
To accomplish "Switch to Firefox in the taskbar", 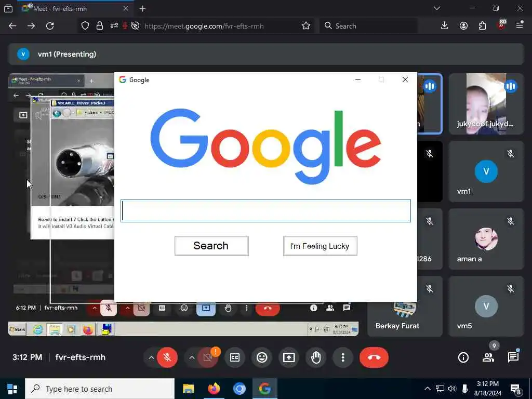I will pos(214,389).
